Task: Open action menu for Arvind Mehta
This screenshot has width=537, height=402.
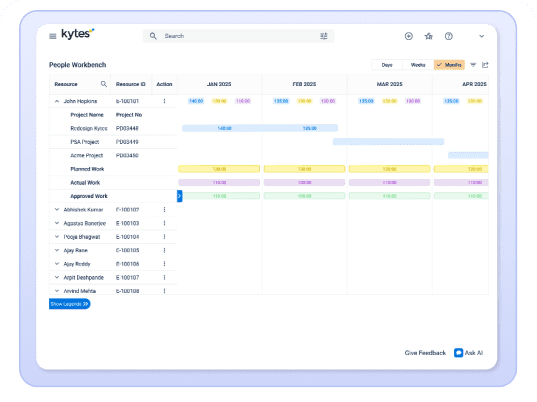Action: (x=164, y=291)
